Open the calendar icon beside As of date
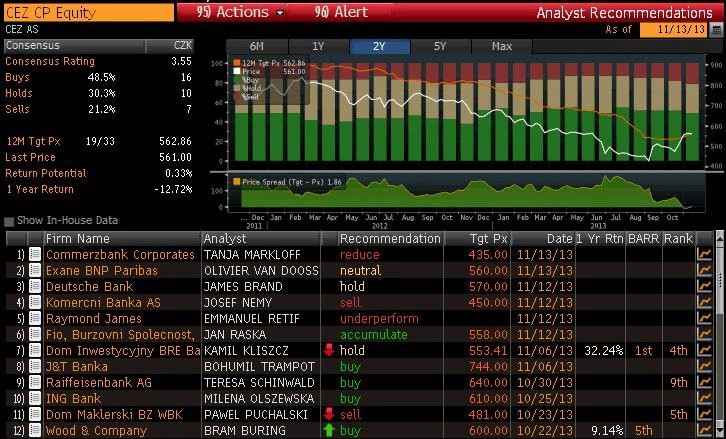The image size is (726, 439). (716, 30)
